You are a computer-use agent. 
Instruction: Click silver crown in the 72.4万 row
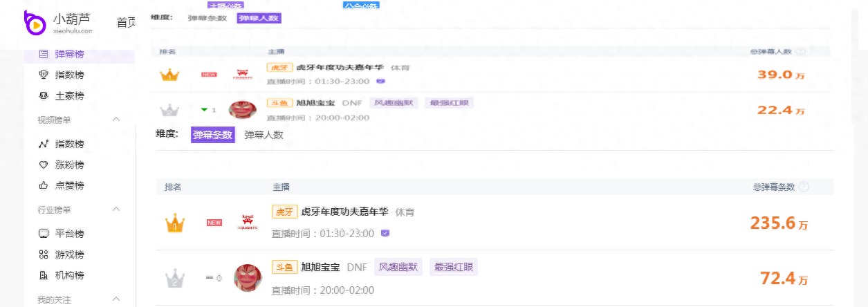pyautogui.click(x=175, y=278)
